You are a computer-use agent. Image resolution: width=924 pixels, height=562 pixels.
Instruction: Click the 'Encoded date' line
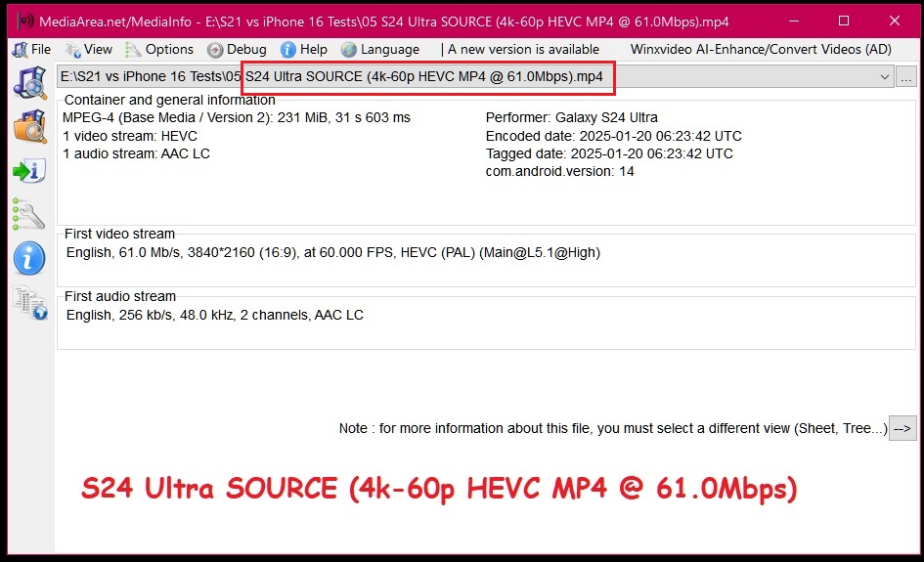613,136
